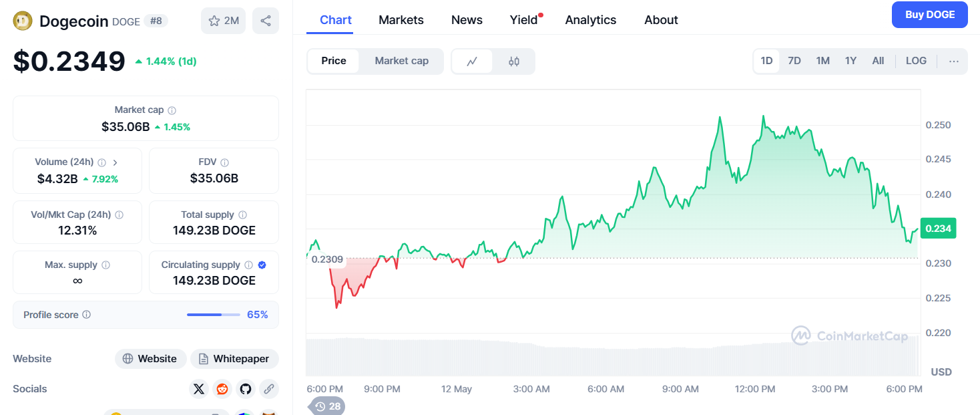
Task: Open the About tab
Action: 661,20
